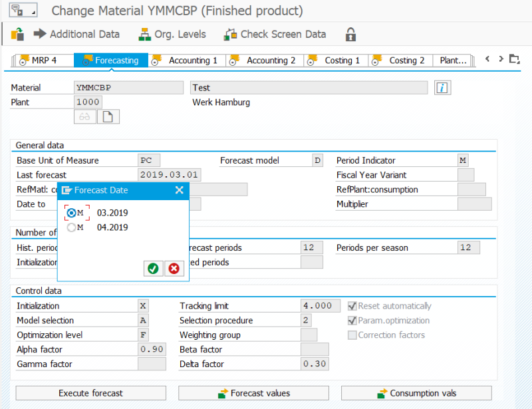This screenshot has width=532, height=409.
Task: Click the Periods per season field
Action: tap(469, 248)
